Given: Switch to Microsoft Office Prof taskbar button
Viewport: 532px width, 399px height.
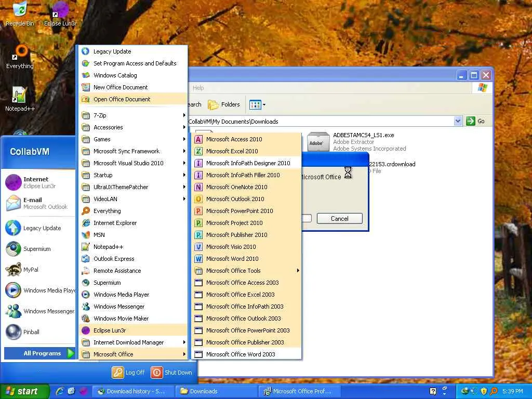Looking at the screenshot, I should [299, 391].
